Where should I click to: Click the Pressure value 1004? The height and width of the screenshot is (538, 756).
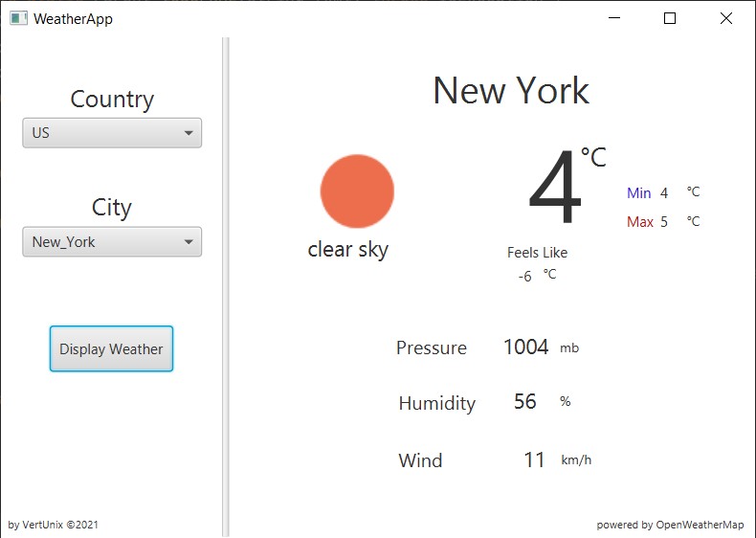tap(526, 347)
